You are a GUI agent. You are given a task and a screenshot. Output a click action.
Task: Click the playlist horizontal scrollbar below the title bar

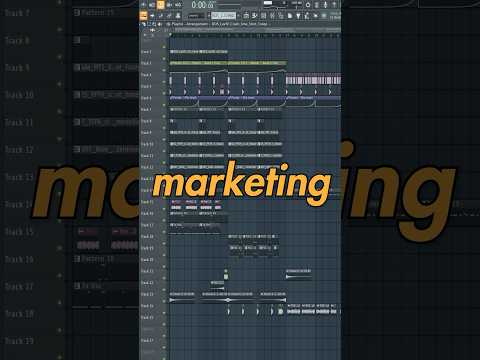[255, 29]
